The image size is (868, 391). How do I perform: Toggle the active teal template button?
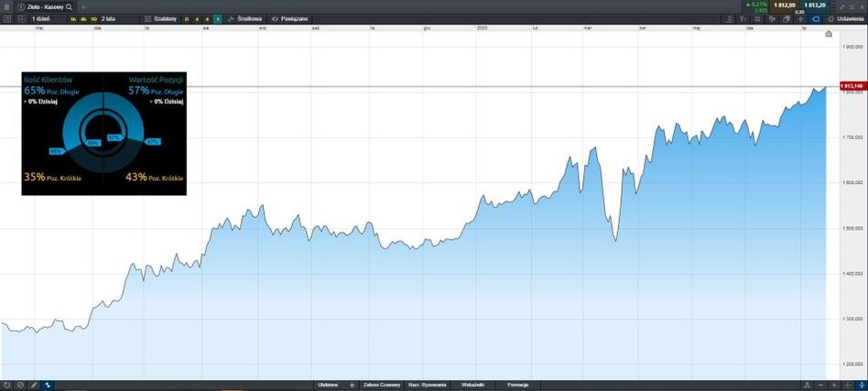point(217,17)
